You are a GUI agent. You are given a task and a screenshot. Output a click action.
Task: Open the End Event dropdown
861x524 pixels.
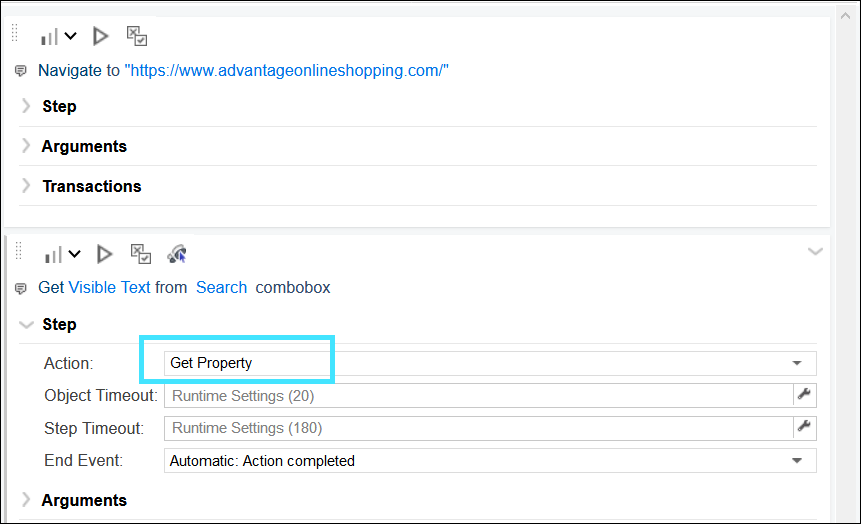(797, 461)
